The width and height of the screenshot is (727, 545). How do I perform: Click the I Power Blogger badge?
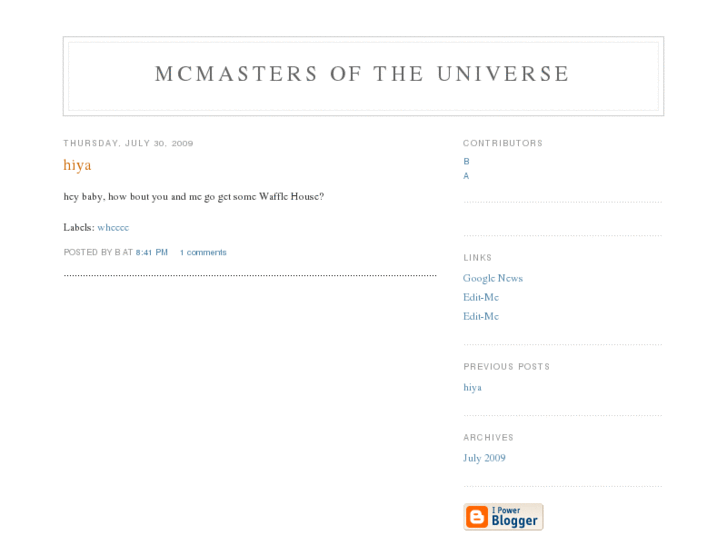pos(503,516)
